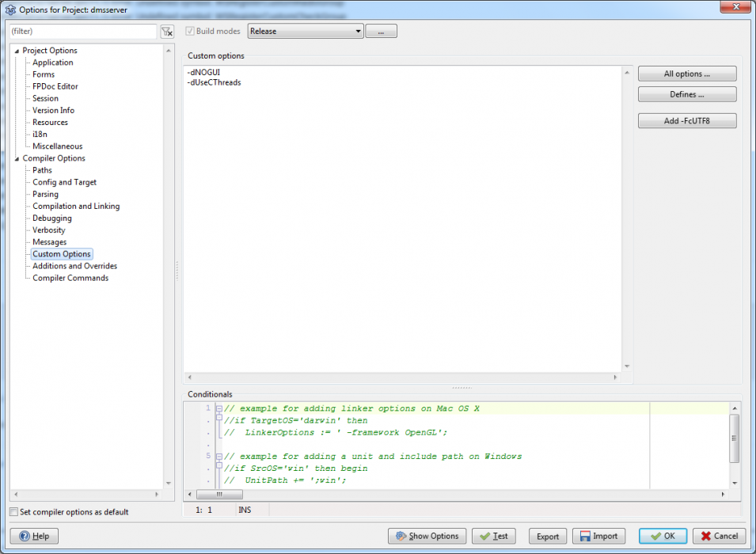
Task: Select Verbosity tree item
Action: tap(49, 230)
